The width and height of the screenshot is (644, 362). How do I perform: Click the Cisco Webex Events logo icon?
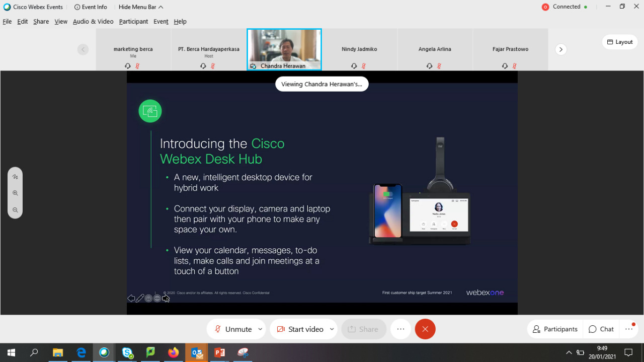click(7, 7)
